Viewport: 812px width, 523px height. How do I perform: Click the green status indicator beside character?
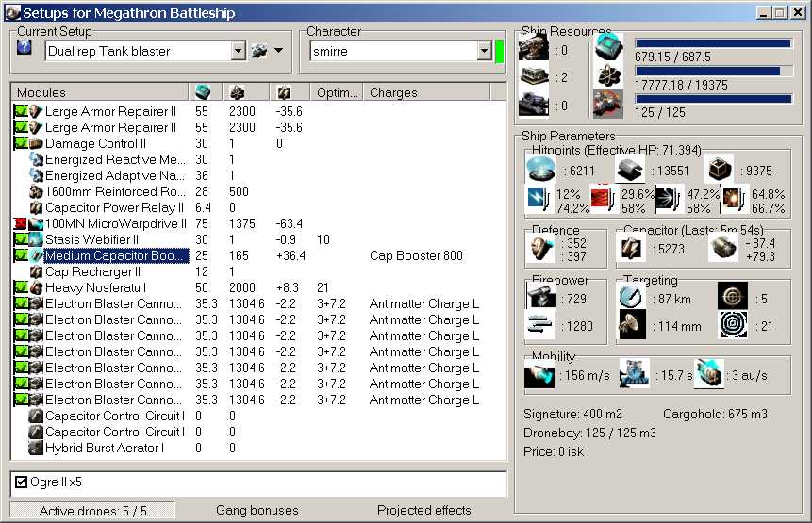[x=499, y=51]
